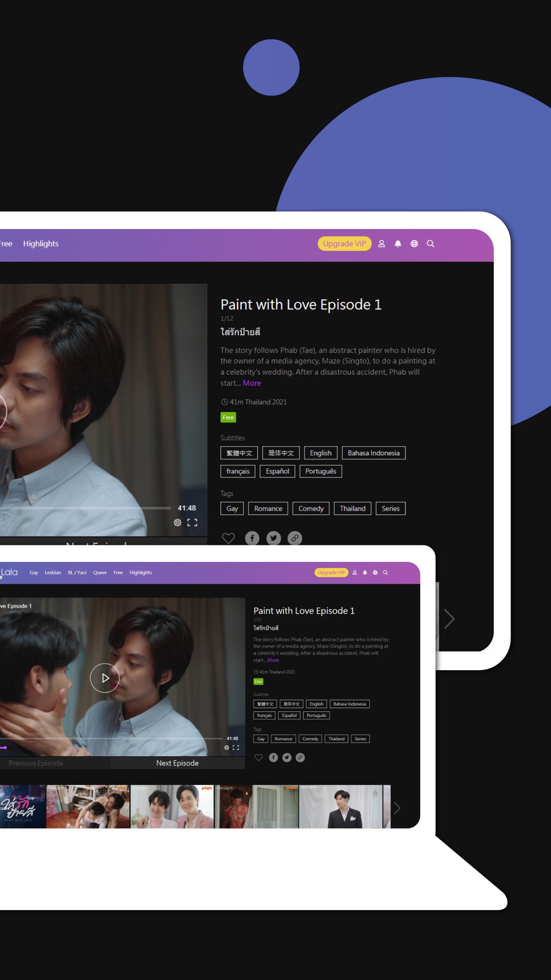This screenshot has height=980, width=551.
Task: Open thumbnail of two men in pink suits
Action: (x=173, y=806)
